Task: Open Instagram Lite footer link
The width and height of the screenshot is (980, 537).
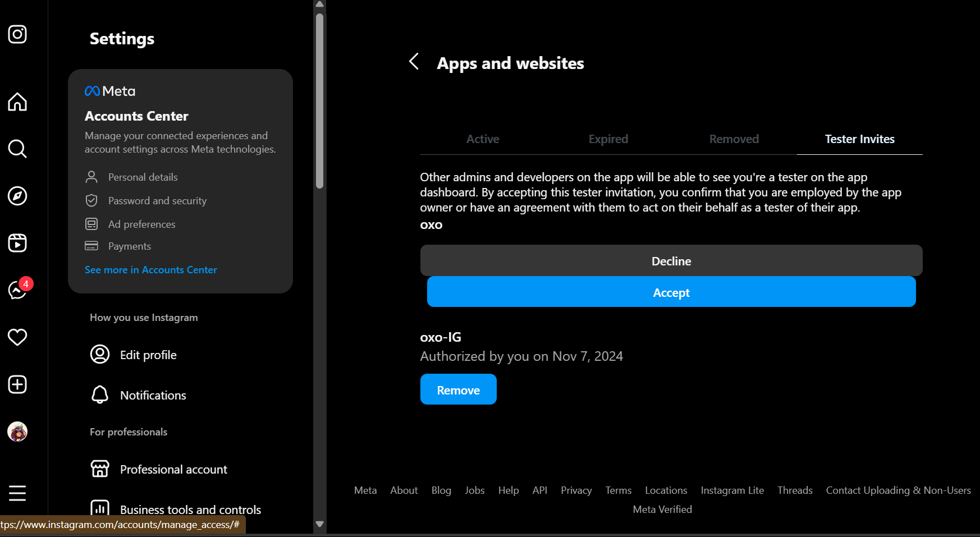Action: (x=732, y=490)
